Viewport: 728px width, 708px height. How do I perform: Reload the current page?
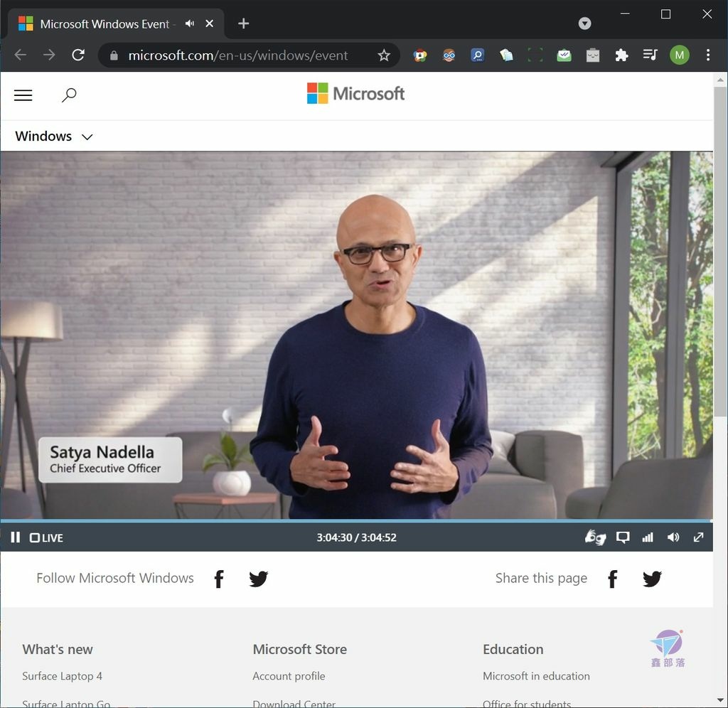click(x=78, y=55)
